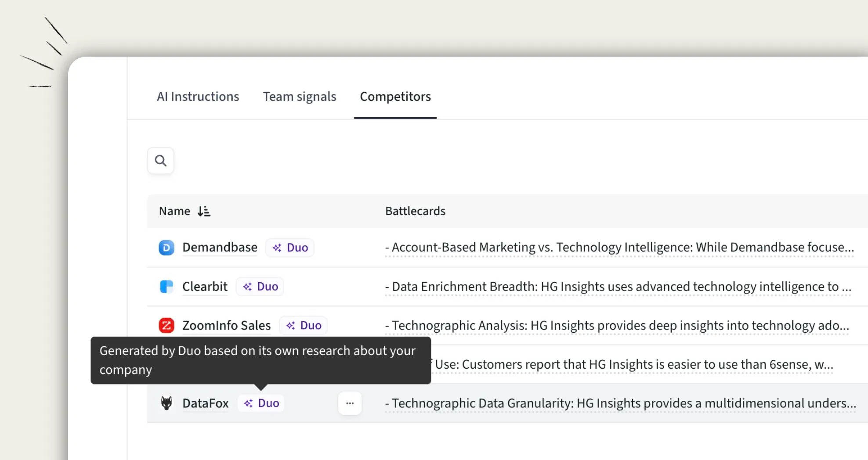868x460 pixels.
Task: Click the search icon above the table
Action: tap(160, 161)
